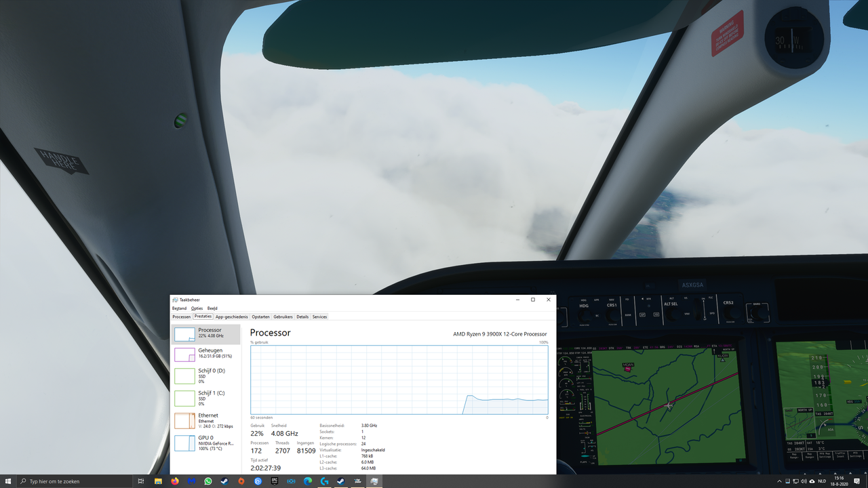Select Schijf 1 (C:) performance item

point(205,398)
